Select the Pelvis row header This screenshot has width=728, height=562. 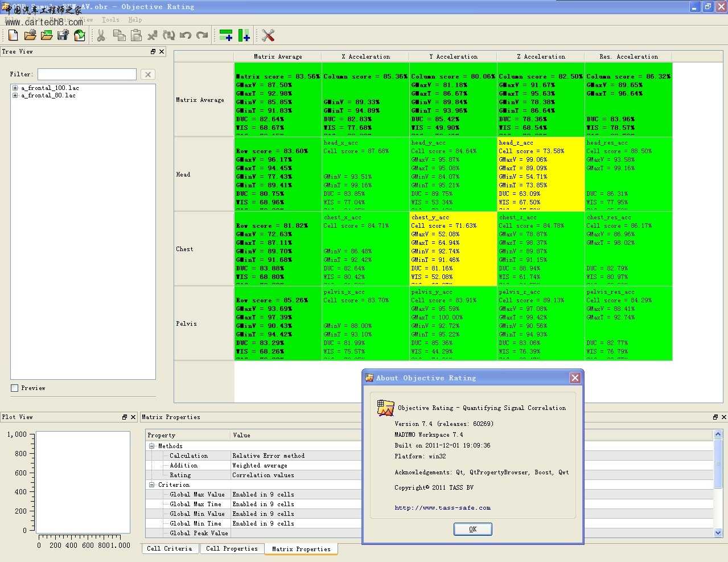coord(204,323)
